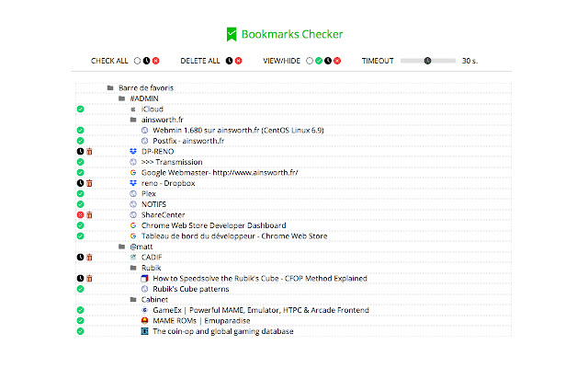Delete the CADIF bookmark with trash icon
Viewport: 588px width, 368px height.
coord(89,258)
